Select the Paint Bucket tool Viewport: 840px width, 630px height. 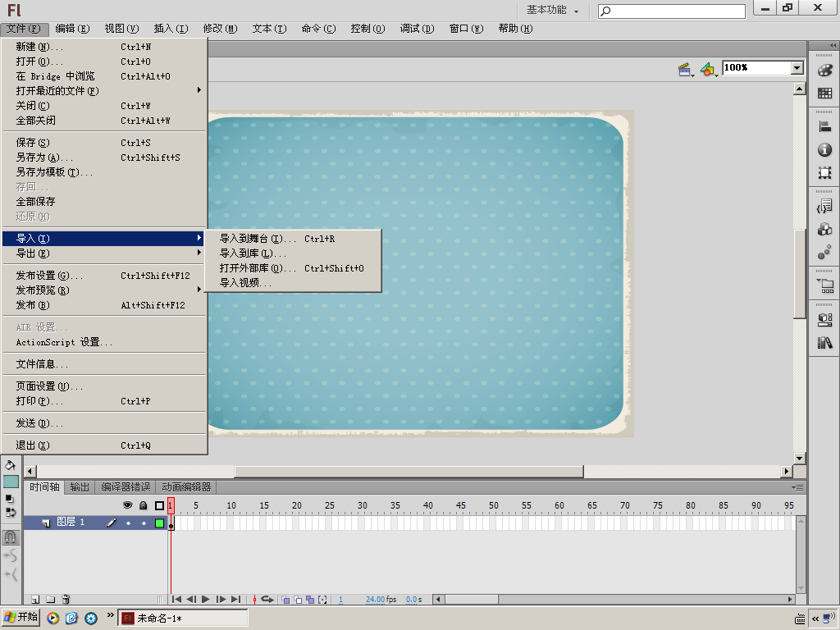10,465
